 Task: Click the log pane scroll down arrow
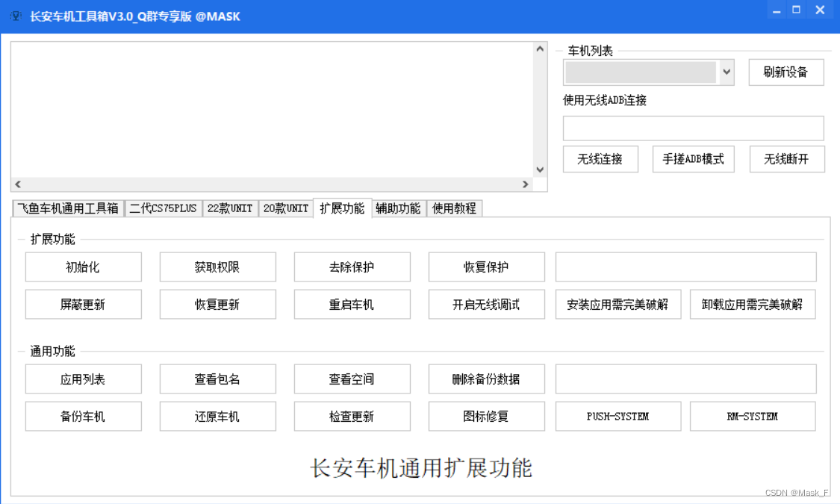(x=540, y=169)
